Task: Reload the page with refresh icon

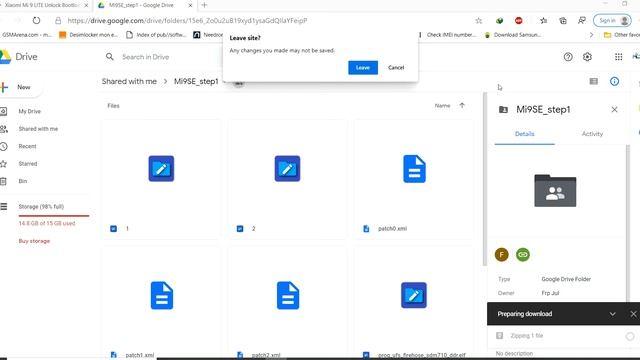Action: coord(36,20)
